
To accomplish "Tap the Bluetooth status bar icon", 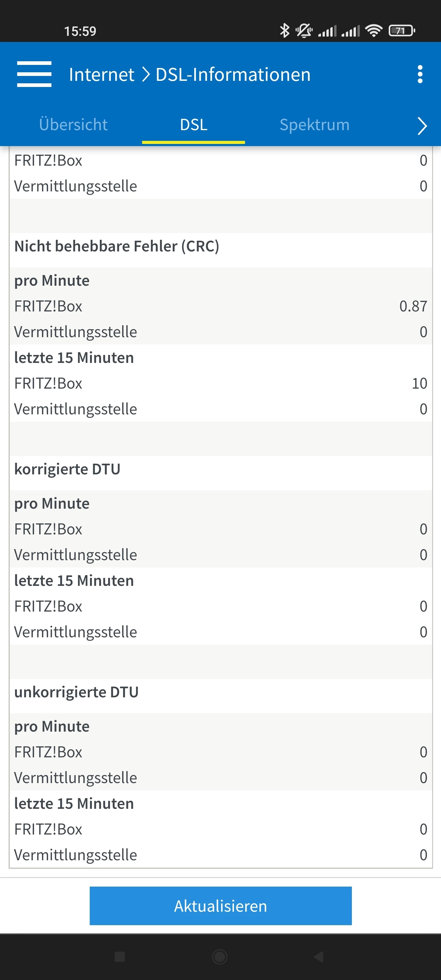I will [284, 30].
